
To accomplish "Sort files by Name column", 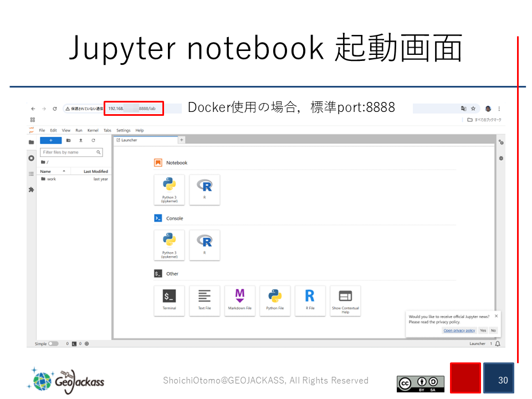I will (x=53, y=171).
